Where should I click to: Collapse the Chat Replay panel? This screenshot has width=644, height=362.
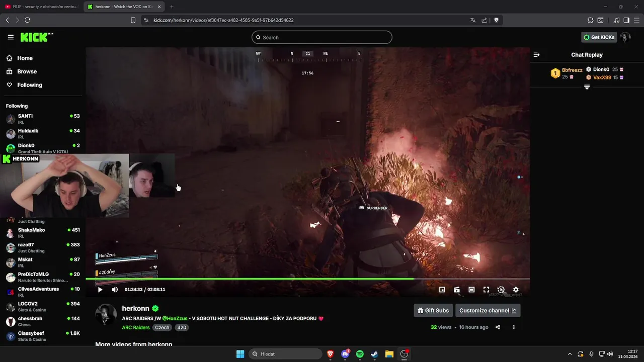pyautogui.click(x=536, y=55)
